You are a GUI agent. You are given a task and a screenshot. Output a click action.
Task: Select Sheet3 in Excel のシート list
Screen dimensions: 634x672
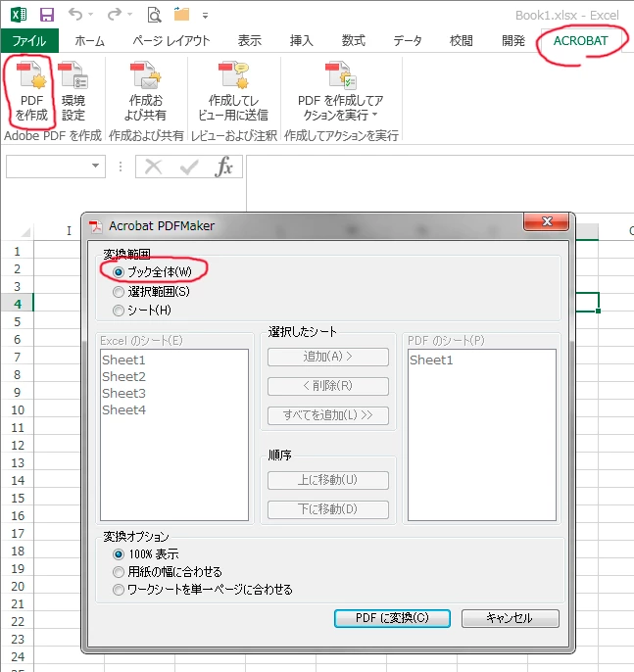[123, 394]
